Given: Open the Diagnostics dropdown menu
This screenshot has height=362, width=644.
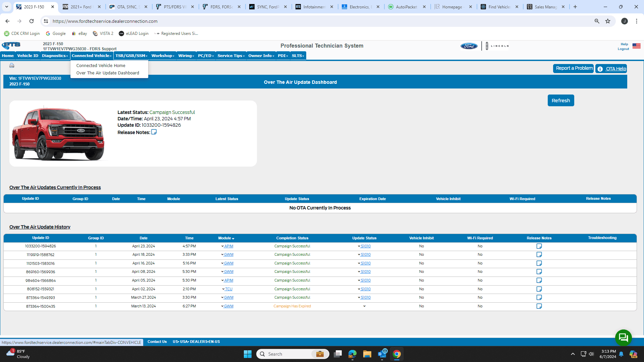Looking at the screenshot, I should click(x=55, y=56).
